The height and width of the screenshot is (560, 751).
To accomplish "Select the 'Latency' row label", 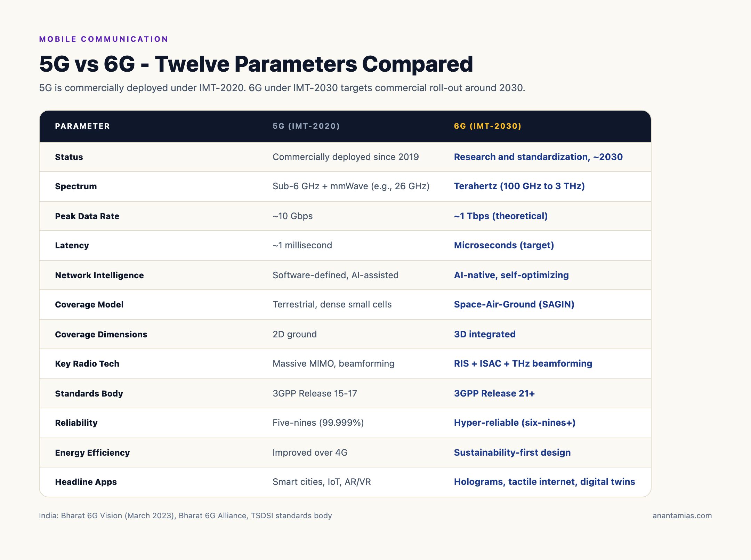I will tap(72, 245).
